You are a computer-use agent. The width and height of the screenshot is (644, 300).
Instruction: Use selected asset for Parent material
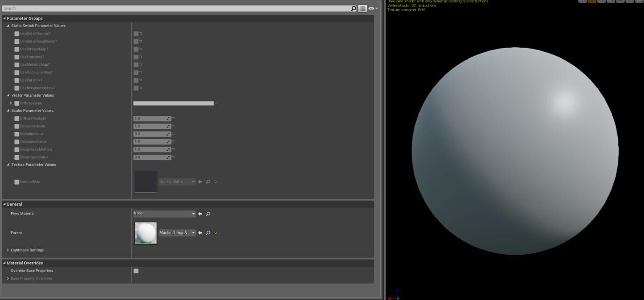click(200, 233)
